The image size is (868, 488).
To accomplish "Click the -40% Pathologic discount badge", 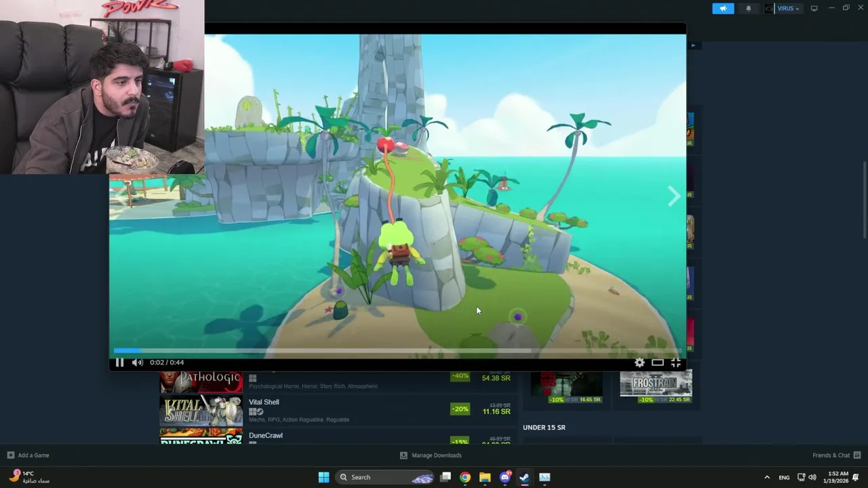I will pyautogui.click(x=460, y=375).
